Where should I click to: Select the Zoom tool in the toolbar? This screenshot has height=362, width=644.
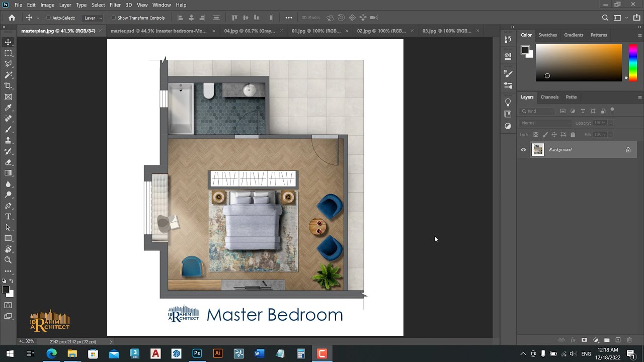8,260
